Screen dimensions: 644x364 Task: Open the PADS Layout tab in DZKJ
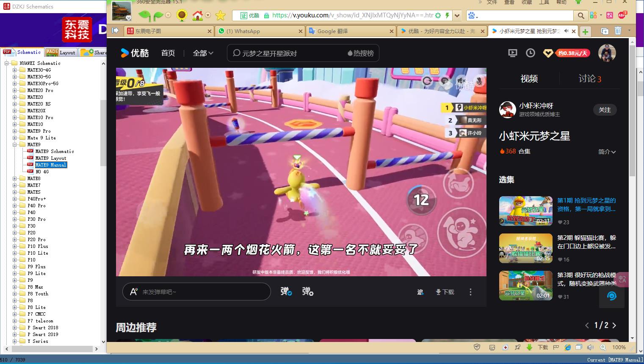point(61,53)
